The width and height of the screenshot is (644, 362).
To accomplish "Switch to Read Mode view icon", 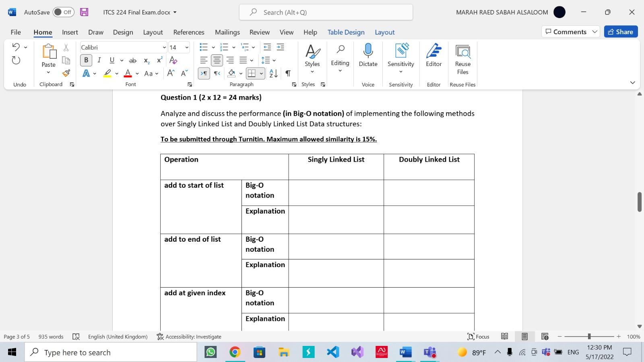I will pos(504,337).
